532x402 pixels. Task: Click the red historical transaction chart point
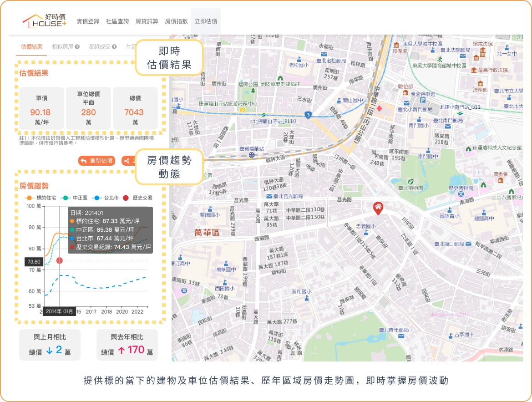pyautogui.click(x=59, y=260)
